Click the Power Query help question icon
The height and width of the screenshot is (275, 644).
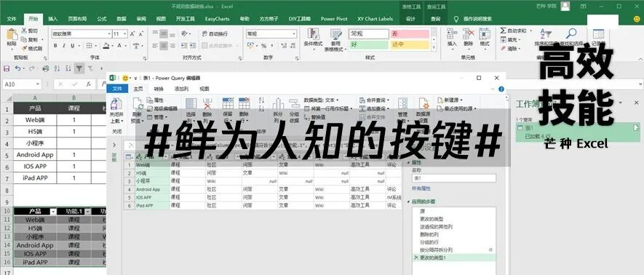click(501, 89)
